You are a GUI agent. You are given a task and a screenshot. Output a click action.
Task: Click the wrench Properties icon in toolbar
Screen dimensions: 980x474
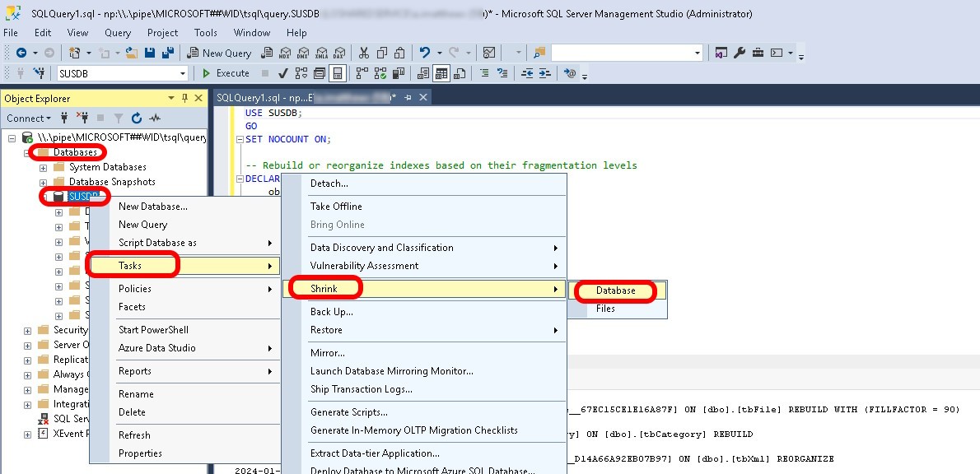[x=739, y=53]
